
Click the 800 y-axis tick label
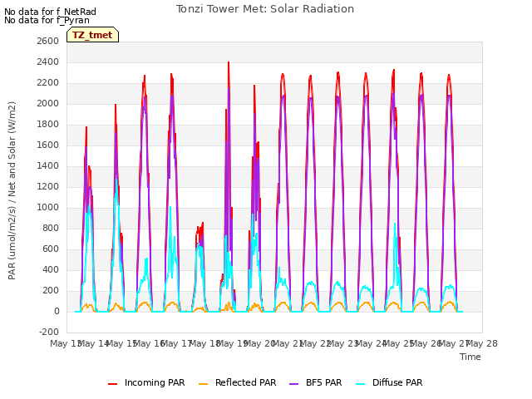pos(52,228)
